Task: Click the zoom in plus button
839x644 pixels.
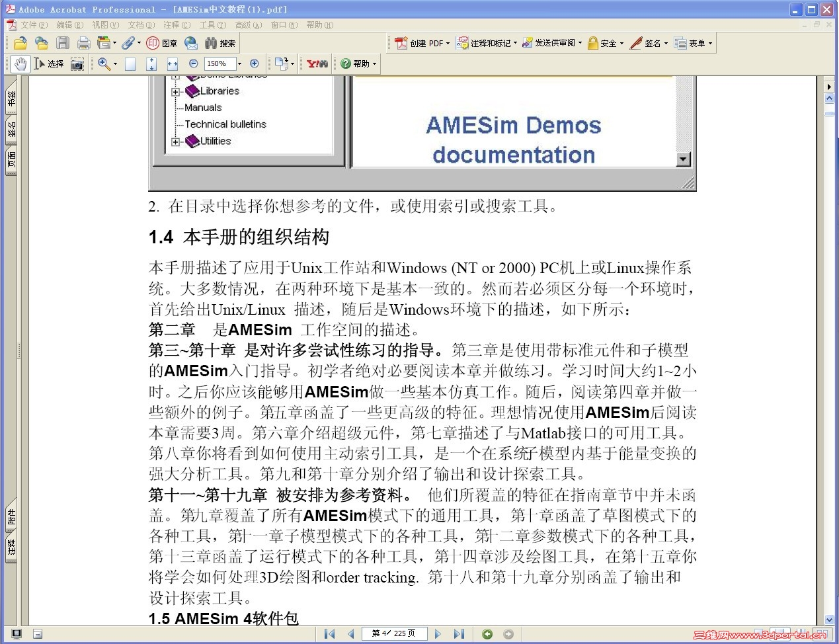Action: tap(255, 63)
